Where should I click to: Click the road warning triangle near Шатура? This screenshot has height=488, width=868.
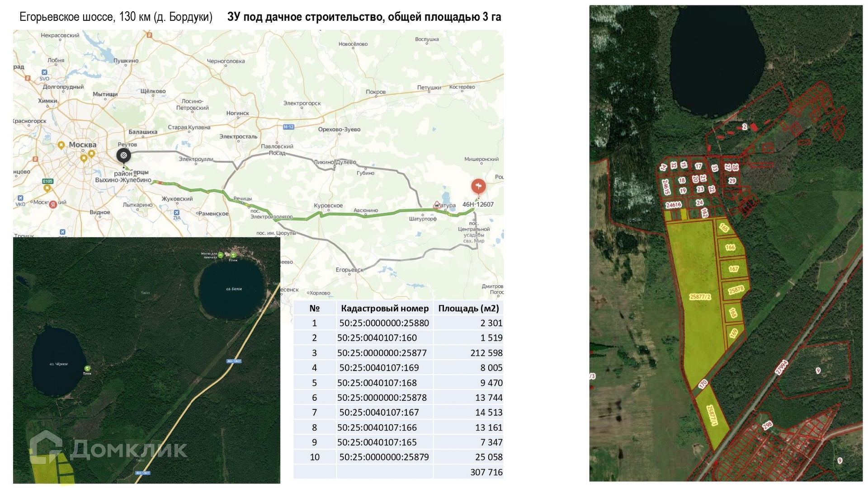coord(436,205)
